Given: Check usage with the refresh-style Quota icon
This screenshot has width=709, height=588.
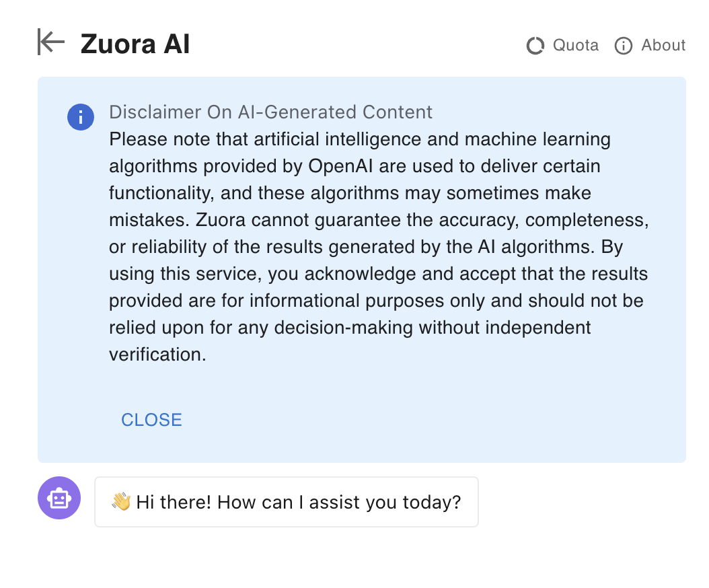Looking at the screenshot, I should (534, 46).
